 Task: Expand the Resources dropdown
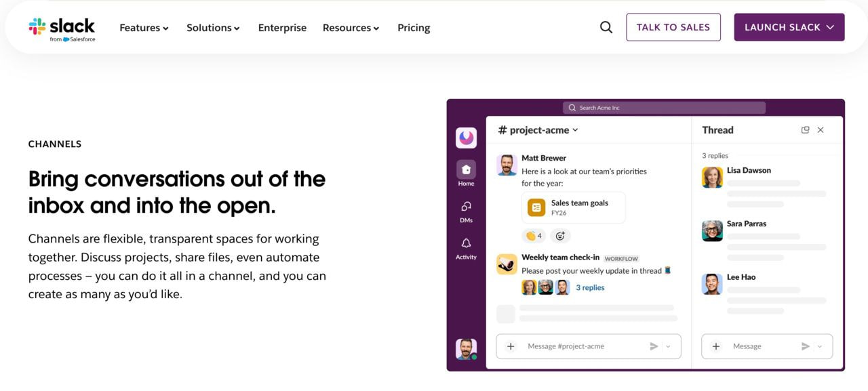click(x=351, y=28)
